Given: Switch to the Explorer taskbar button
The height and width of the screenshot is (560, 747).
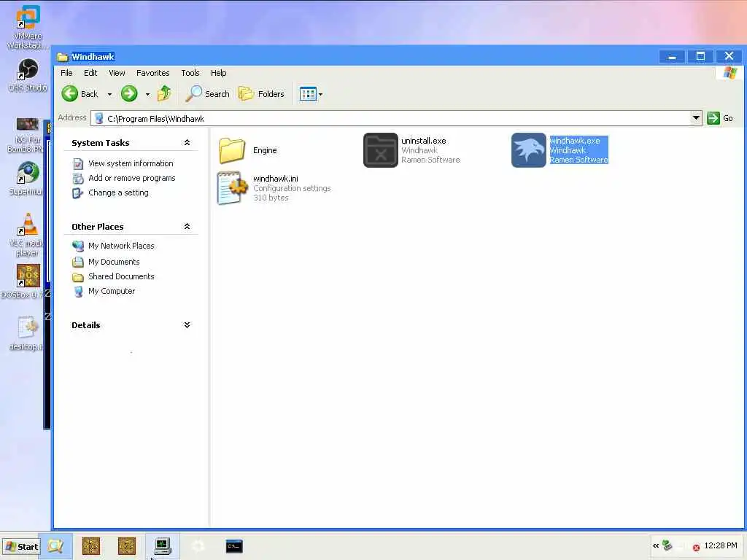Looking at the screenshot, I should [55, 545].
